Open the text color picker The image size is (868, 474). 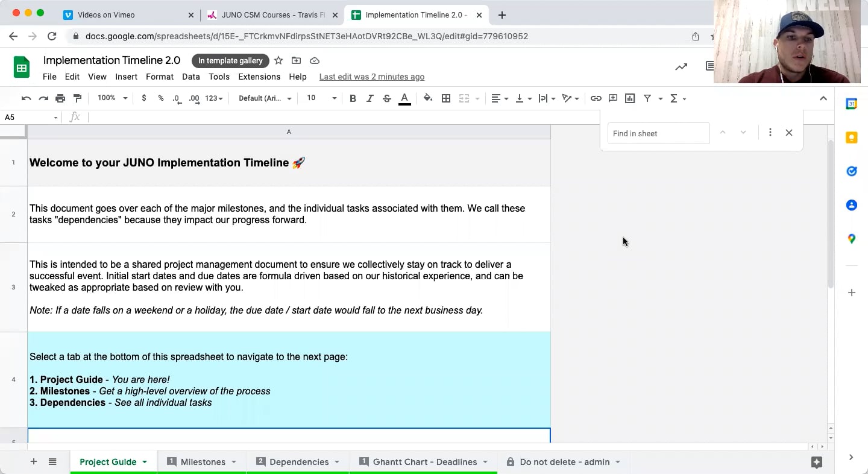click(x=404, y=98)
